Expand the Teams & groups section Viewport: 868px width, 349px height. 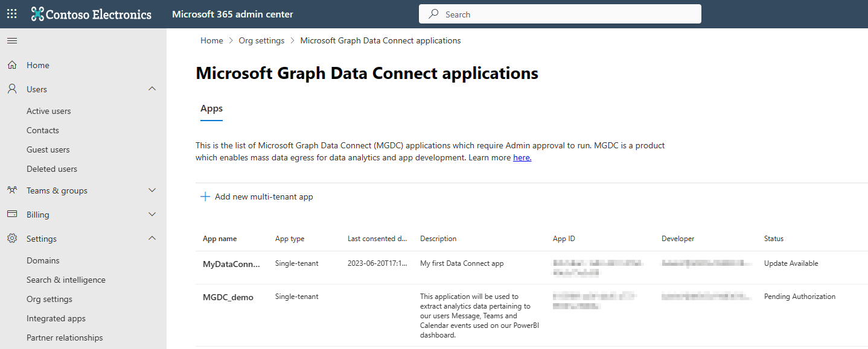click(x=152, y=190)
